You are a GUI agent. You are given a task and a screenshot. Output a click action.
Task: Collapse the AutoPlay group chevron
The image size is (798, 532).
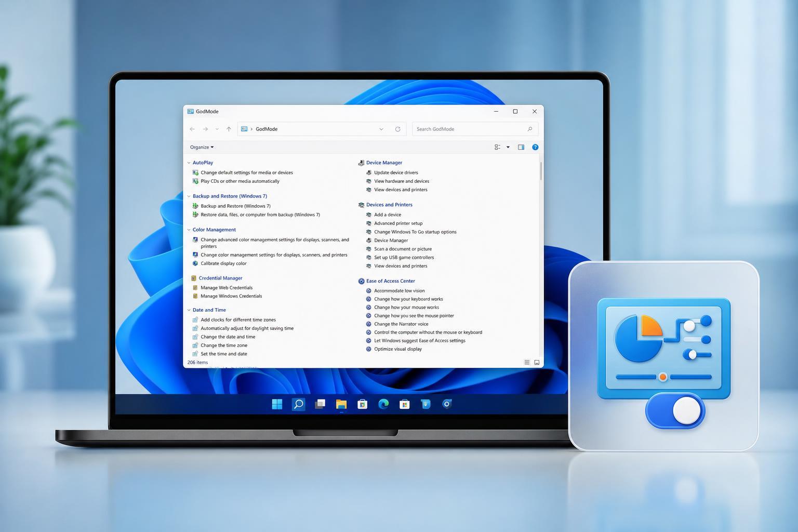189,163
